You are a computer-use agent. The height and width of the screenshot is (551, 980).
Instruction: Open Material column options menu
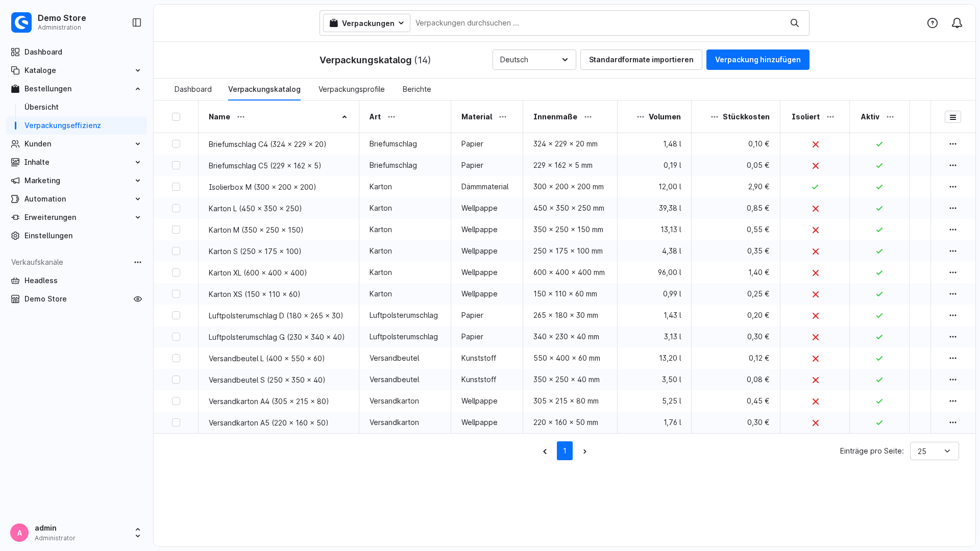point(503,117)
